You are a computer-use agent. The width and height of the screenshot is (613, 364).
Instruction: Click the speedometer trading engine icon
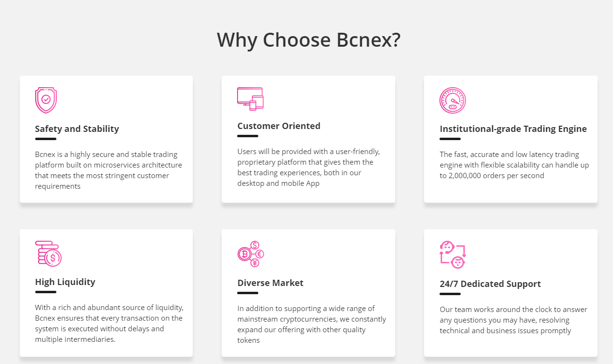453,100
